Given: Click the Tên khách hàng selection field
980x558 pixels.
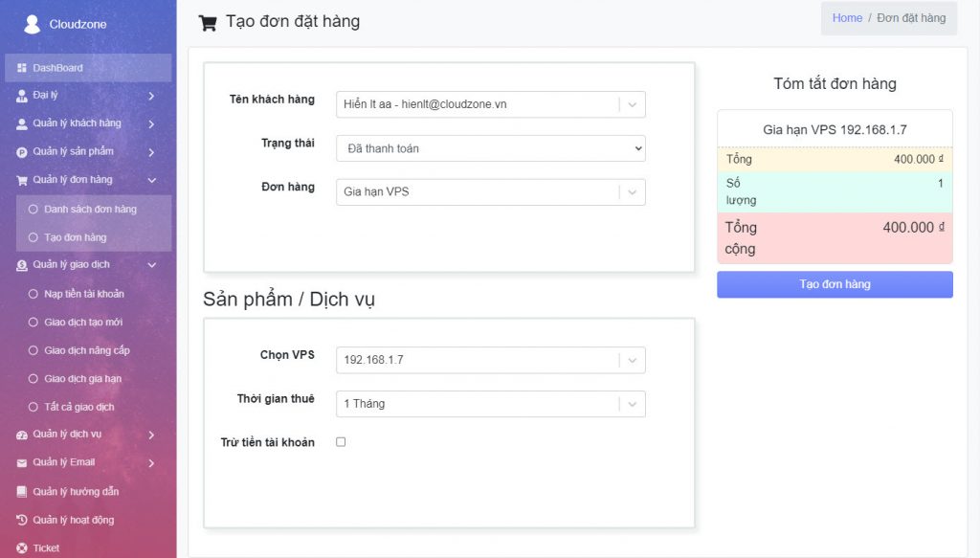Looking at the screenshot, I should [x=490, y=104].
